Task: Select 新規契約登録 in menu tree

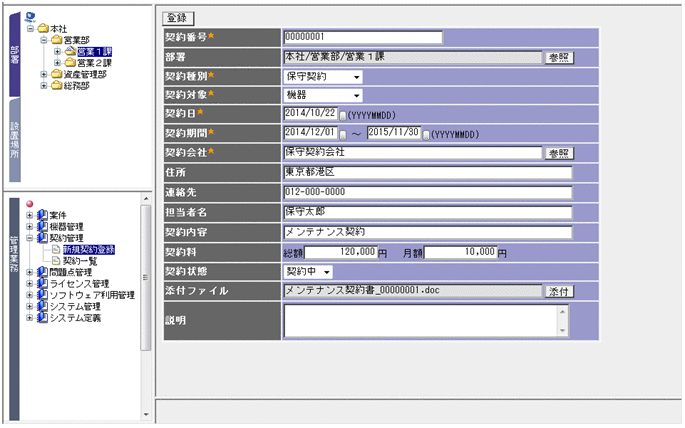Action: click(x=89, y=250)
